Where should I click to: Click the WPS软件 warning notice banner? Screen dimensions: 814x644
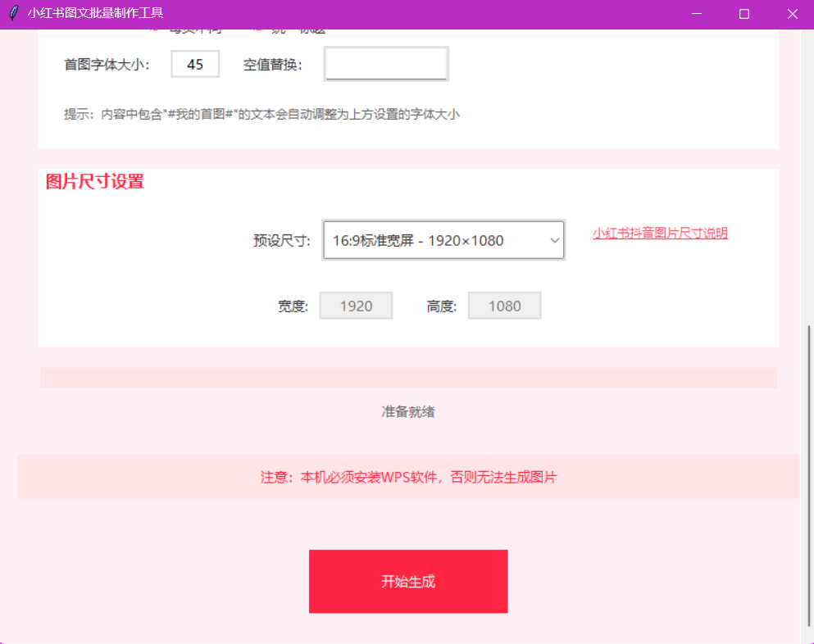pyautogui.click(x=408, y=477)
